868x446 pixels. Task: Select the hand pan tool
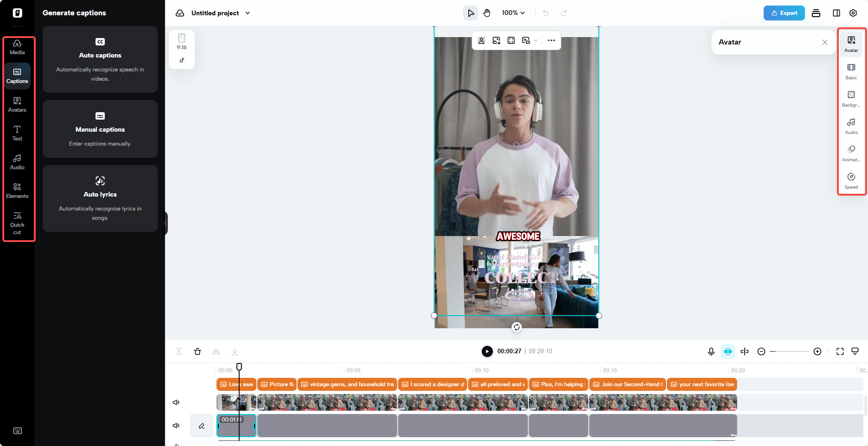point(487,13)
